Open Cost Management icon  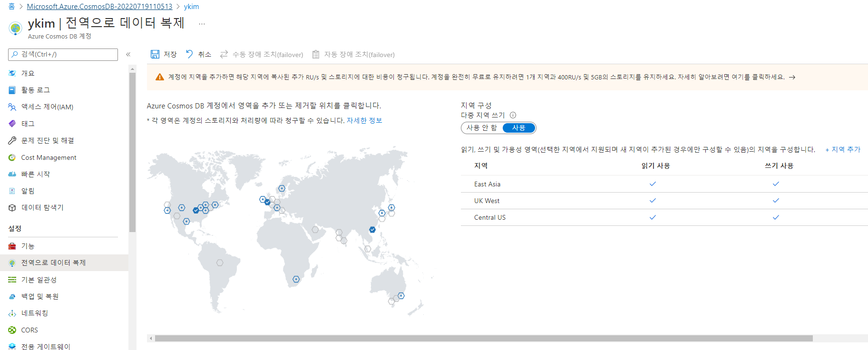pos(12,157)
